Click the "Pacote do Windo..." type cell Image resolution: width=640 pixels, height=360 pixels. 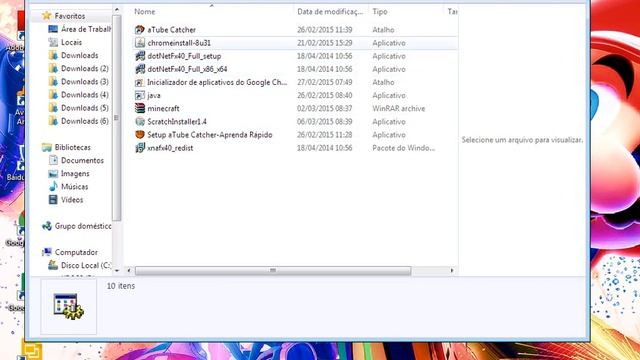(404, 148)
